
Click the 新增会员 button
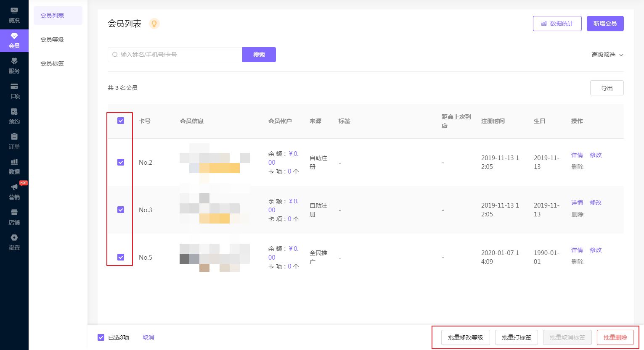pos(605,24)
